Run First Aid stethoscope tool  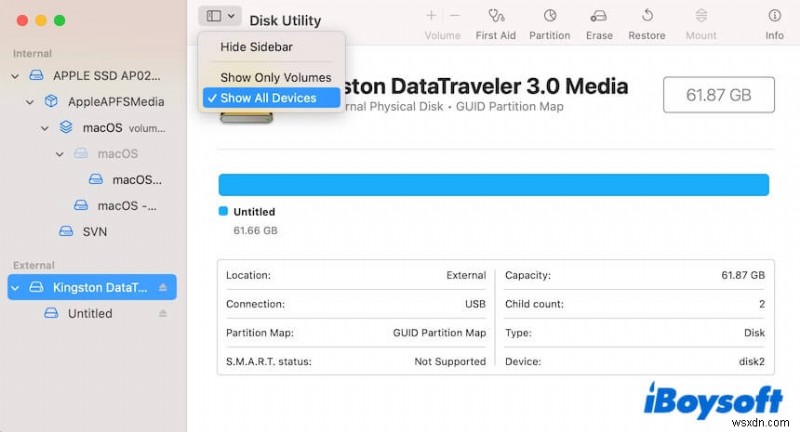(x=495, y=16)
